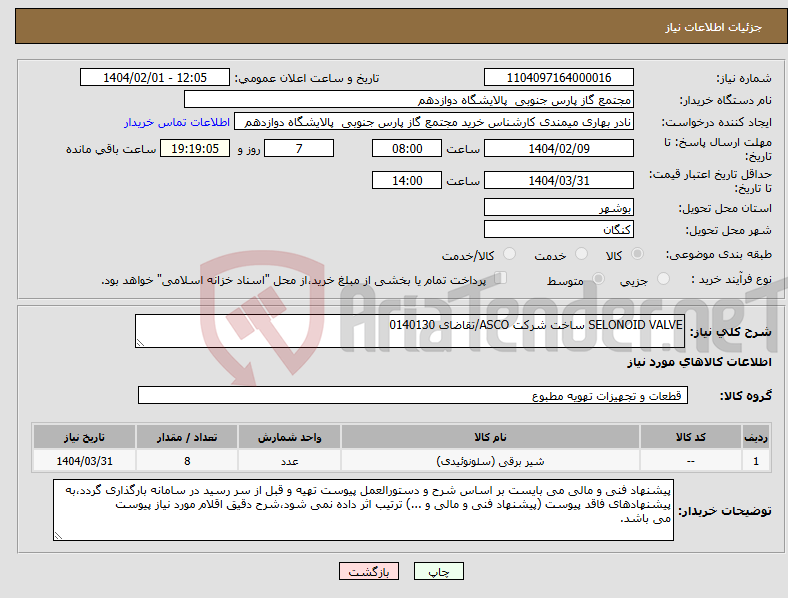Screen dimensions: 788x598
Task: Click the شماره نیاز field 1104097164000016
Action: point(558,77)
